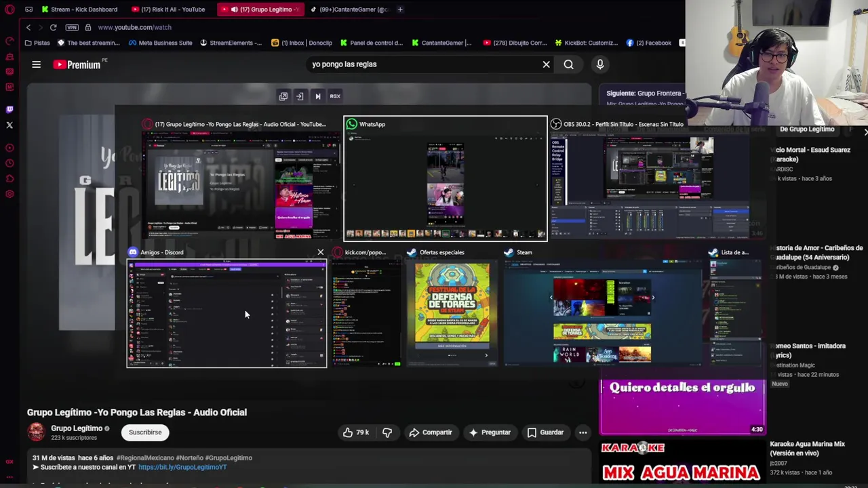Screen dimensions: 868x488
Task: Open the Extensions cube icon in sidebar
Action: tap(9, 179)
